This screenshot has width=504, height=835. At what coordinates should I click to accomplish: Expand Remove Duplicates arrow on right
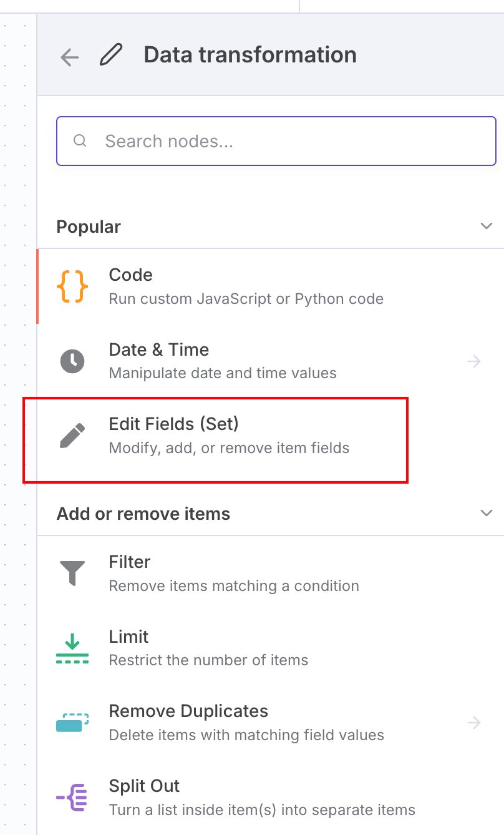[x=474, y=723]
